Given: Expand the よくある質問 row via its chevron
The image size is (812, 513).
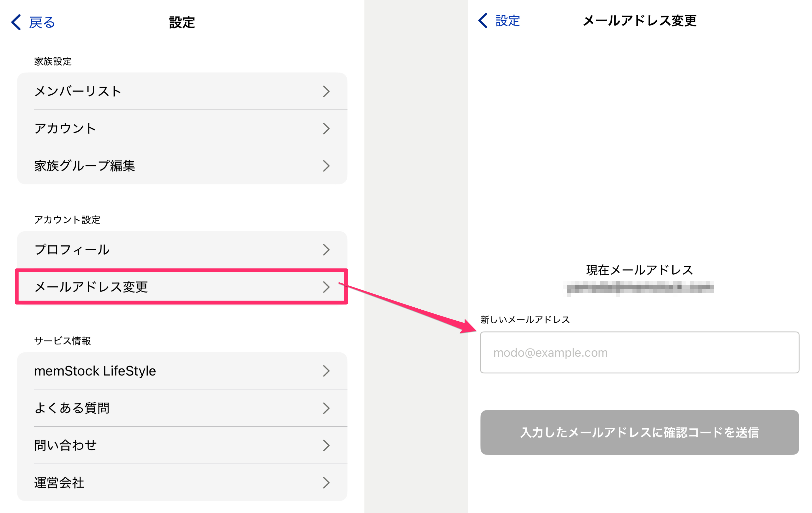Looking at the screenshot, I should pos(326,408).
